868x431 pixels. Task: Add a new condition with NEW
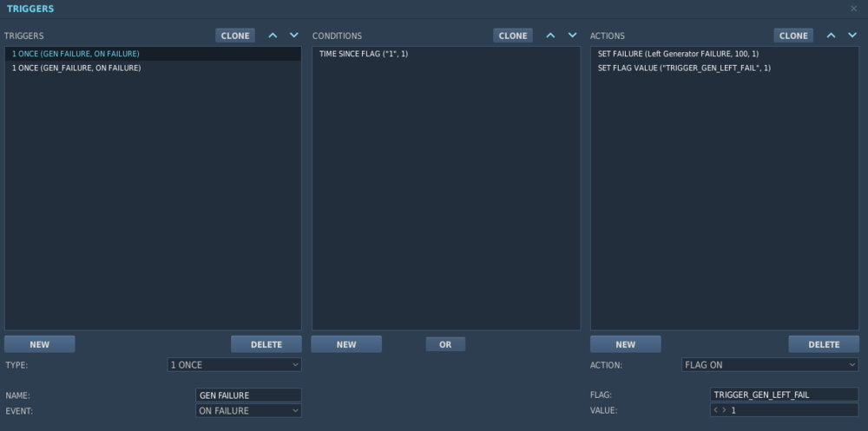tap(346, 344)
